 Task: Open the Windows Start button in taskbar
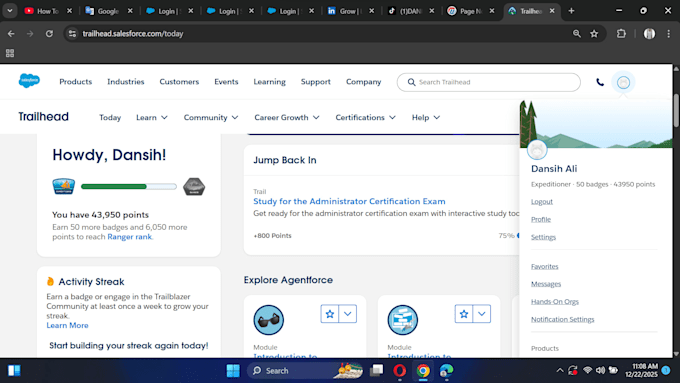point(233,370)
